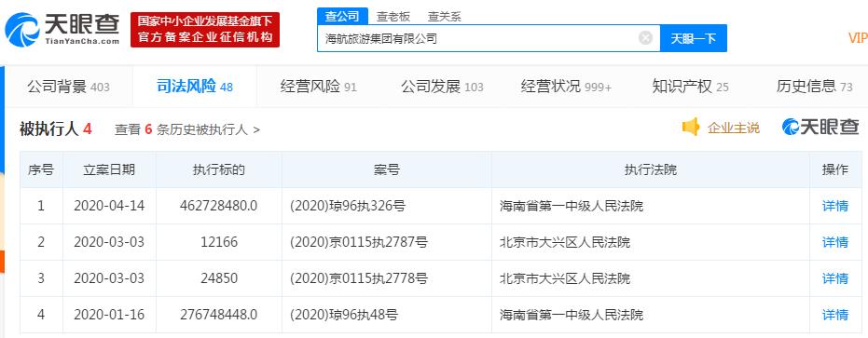
Task: Open the 知识产权 tab
Action: click(690, 87)
